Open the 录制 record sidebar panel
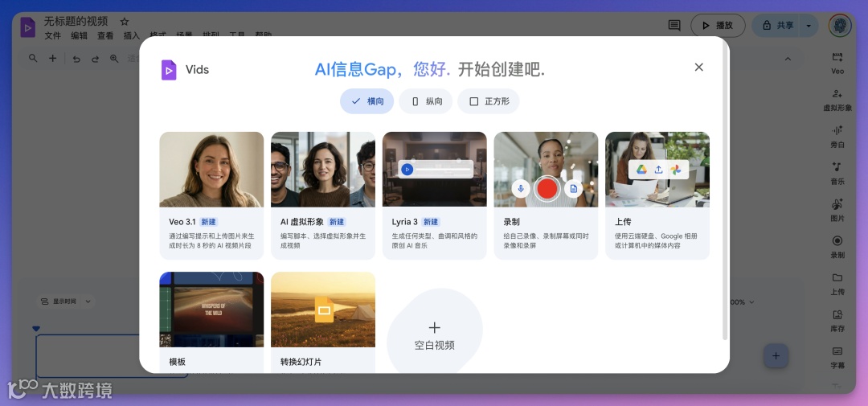 (x=837, y=247)
